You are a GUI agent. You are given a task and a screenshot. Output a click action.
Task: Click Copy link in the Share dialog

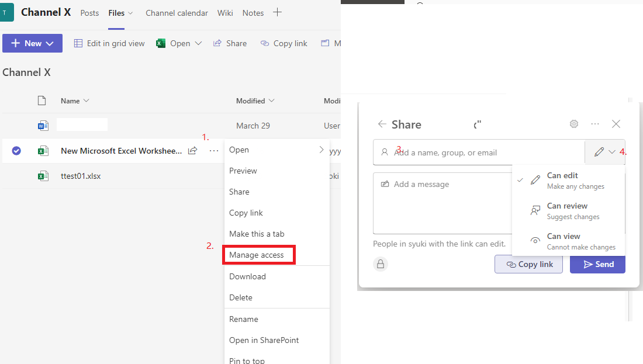(x=528, y=264)
